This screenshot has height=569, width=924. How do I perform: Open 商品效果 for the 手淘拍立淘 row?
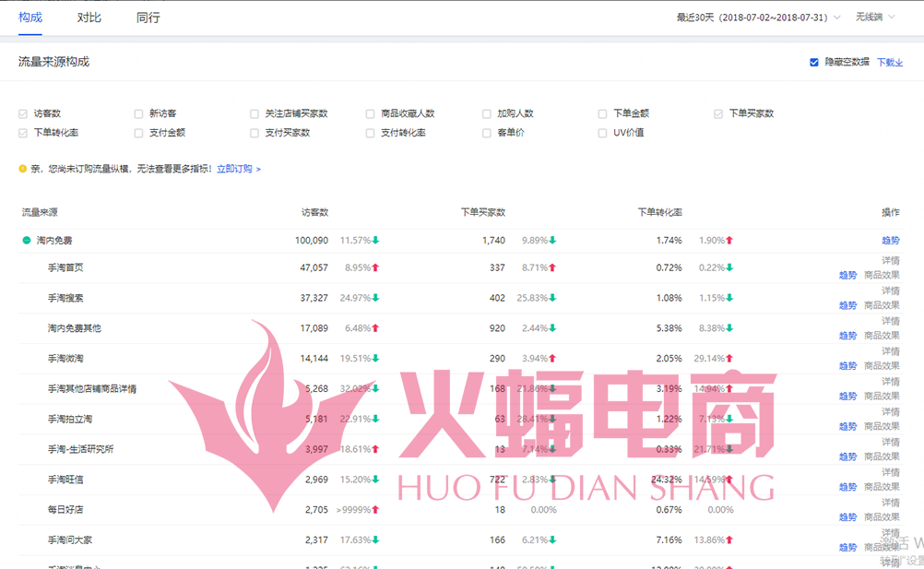click(x=883, y=426)
